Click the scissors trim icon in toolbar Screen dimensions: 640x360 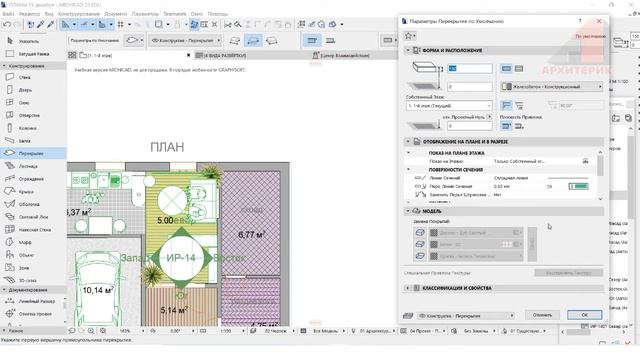228,25
